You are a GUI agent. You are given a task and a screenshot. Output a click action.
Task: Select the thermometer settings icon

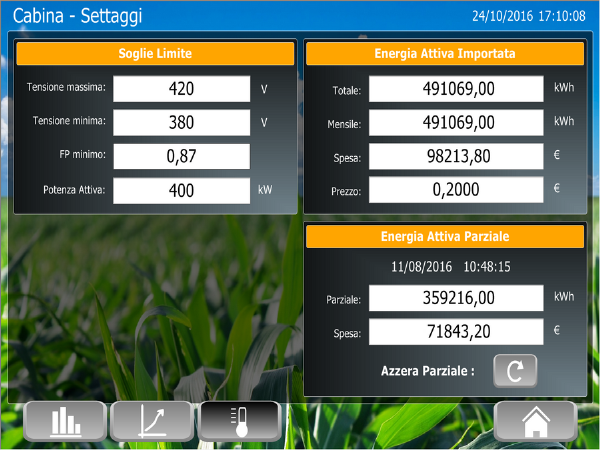point(240,421)
